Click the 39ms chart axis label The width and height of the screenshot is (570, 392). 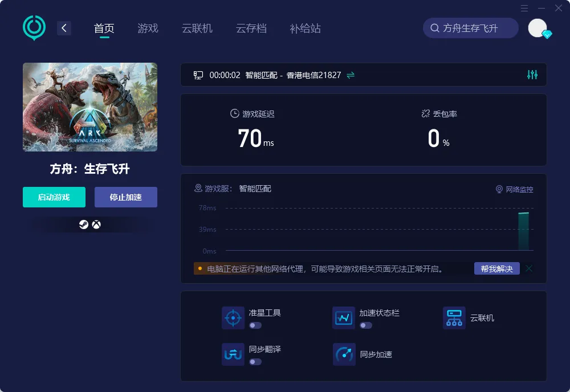pos(207,229)
